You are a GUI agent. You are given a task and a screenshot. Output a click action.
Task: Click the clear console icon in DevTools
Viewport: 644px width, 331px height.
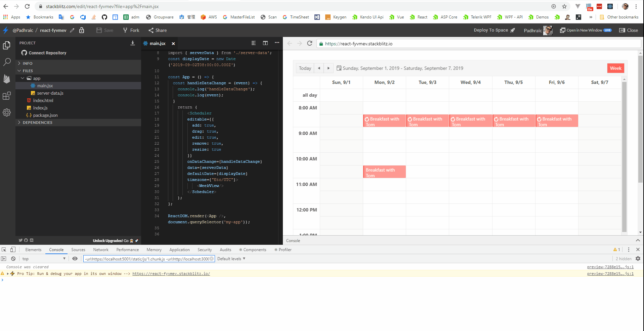pyautogui.click(x=13, y=258)
